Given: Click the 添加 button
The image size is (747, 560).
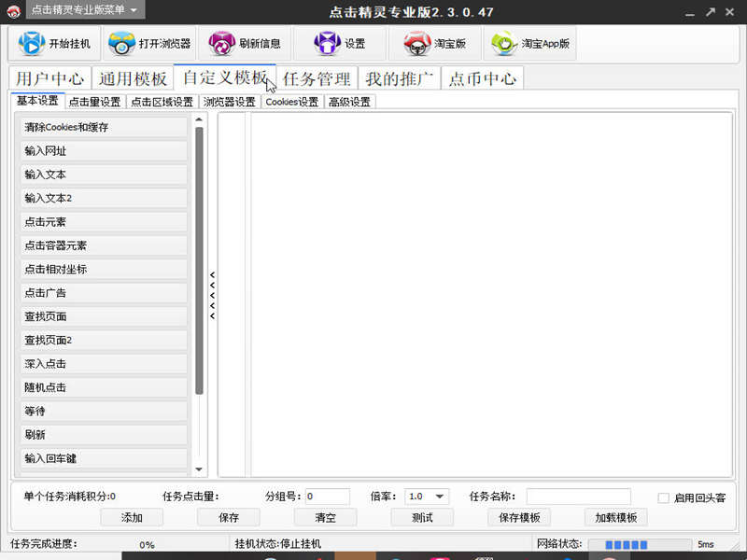Looking at the screenshot, I should click(x=132, y=517).
